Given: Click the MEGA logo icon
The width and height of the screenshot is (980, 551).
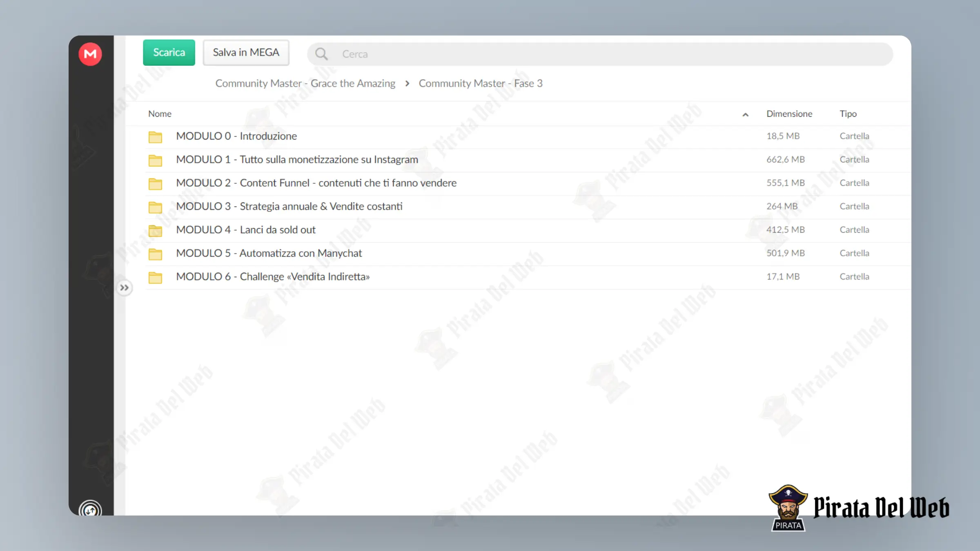Looking at the screenshot, I should (x=90, y=54).
